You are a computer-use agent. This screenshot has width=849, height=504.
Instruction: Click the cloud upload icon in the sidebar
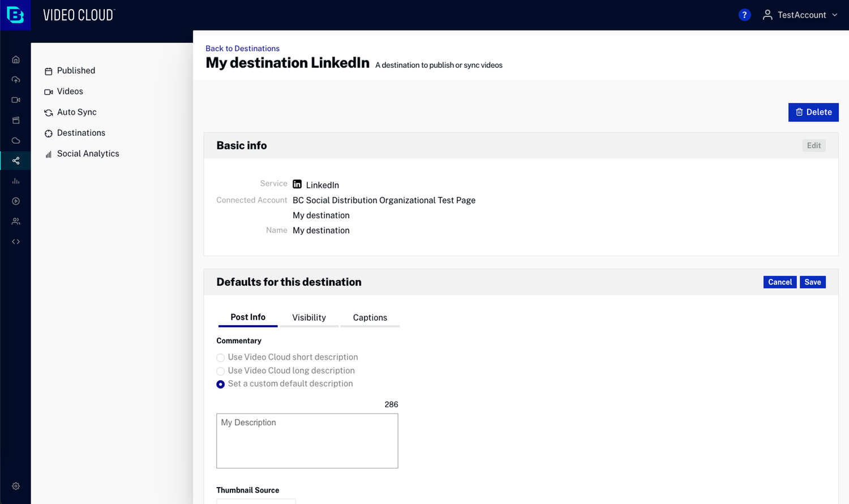[16, 80]
